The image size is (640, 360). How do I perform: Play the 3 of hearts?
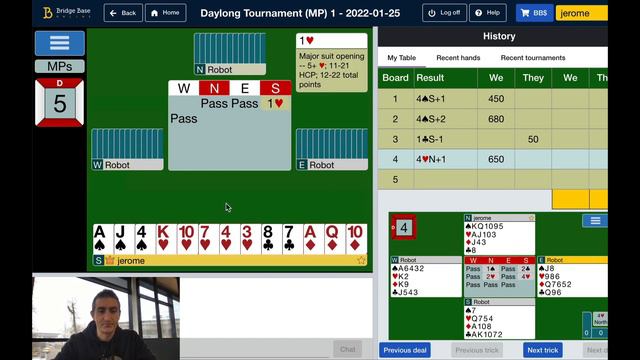tap(251, 239)
